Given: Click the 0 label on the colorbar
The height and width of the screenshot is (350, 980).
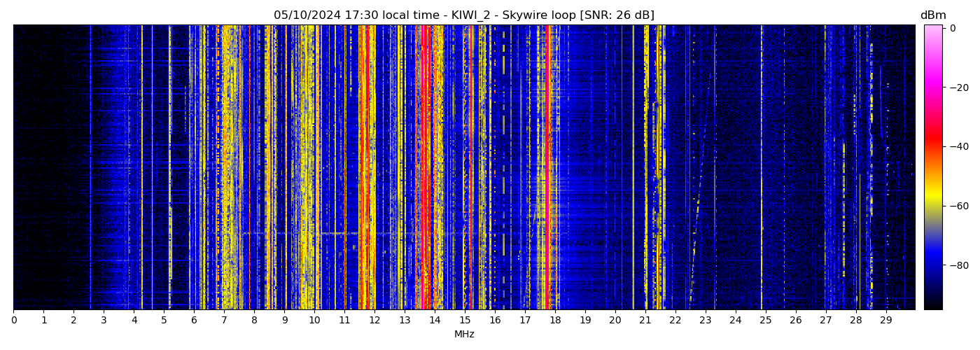Looking at the screenshot, I should click(x=953, y=28).
